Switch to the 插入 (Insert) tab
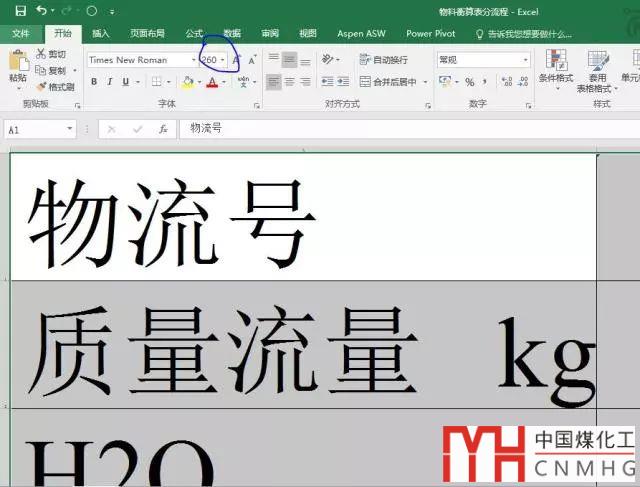Image resolution: width=640 pixels, height=487 pixels. (101, 33)
